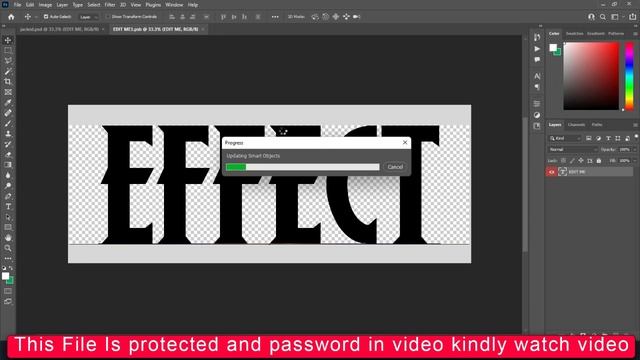Image resolution: width=640 pixels, height=360 pixels.
Task: Select the Brush tool
Action: coord(8,123)
